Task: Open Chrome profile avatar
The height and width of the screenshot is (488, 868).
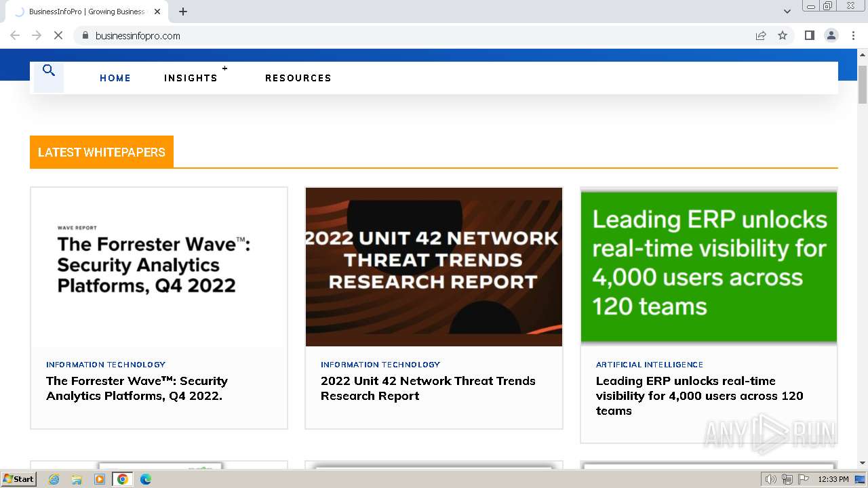Action: pos(831,35)
